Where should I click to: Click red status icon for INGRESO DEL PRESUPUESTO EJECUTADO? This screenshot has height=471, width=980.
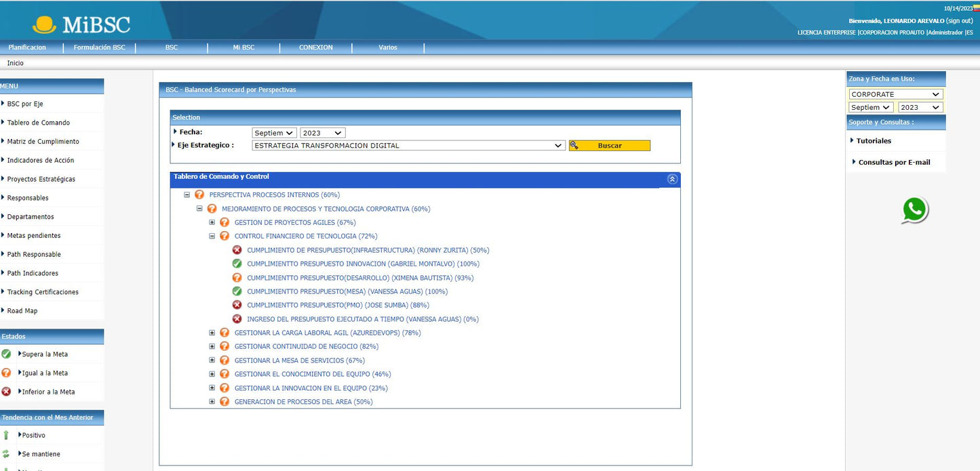point(237,319)
